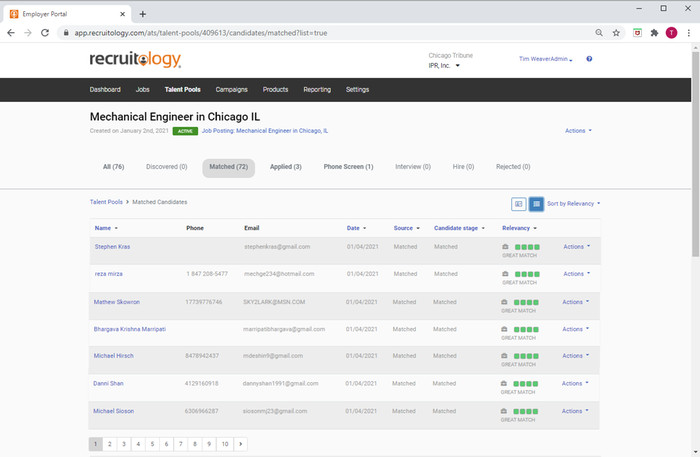Open Talent Pools navigation item

[183, 90]
